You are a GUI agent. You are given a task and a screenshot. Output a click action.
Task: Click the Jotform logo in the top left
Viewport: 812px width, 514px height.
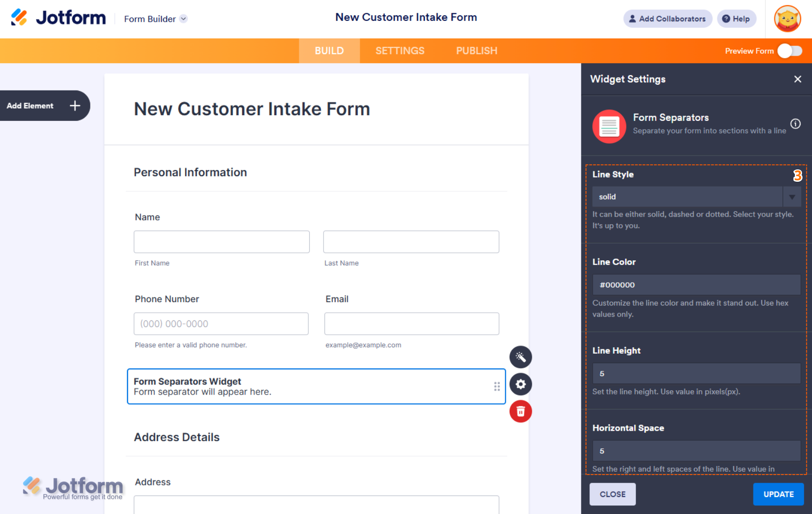tap(58, 17)
